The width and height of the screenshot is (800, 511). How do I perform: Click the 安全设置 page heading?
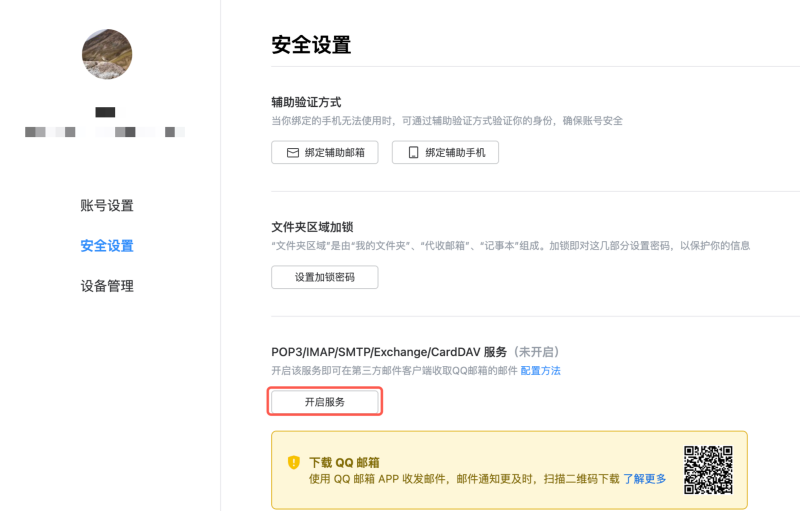(311, 45)
